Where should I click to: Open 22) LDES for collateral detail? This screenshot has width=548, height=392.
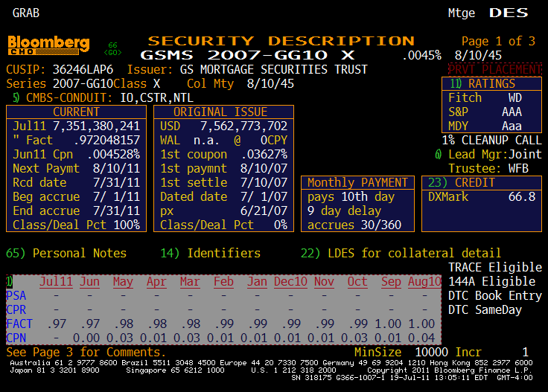[x=401, y=253]
